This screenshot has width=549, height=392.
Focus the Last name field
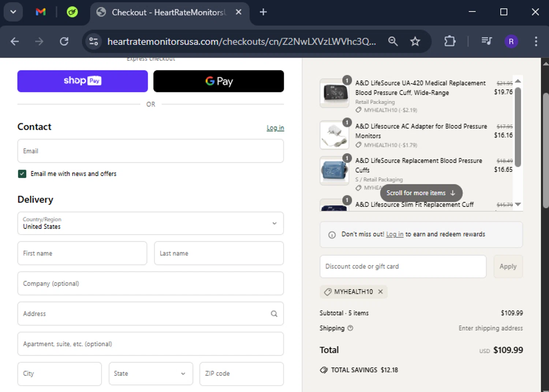219,253
